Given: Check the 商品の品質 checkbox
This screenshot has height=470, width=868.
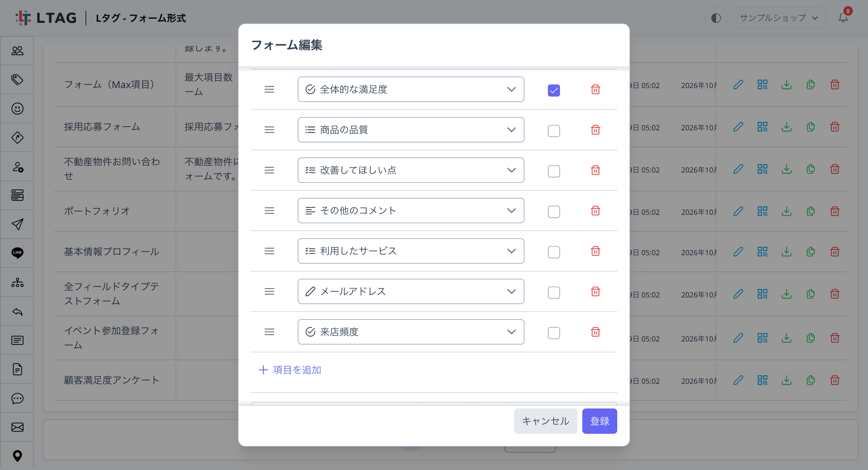Looking at the screenshot, I should tap(554, 131).
